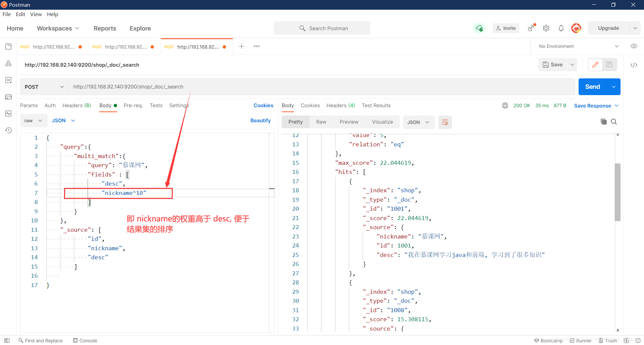The height and width of the screenshot is (345, 644).
Task: Toggle the sidebar from status bar
Action: point(7,340)
